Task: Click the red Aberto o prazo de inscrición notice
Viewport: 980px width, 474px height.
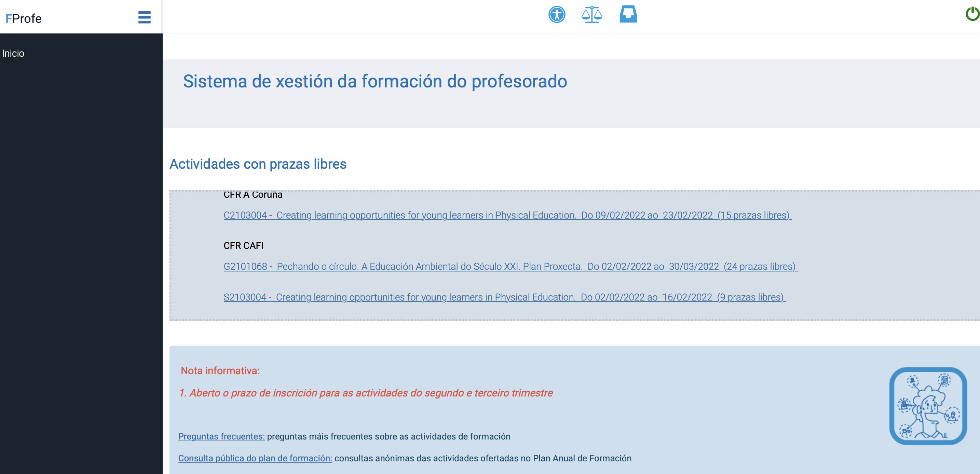Action: point(366,393)
